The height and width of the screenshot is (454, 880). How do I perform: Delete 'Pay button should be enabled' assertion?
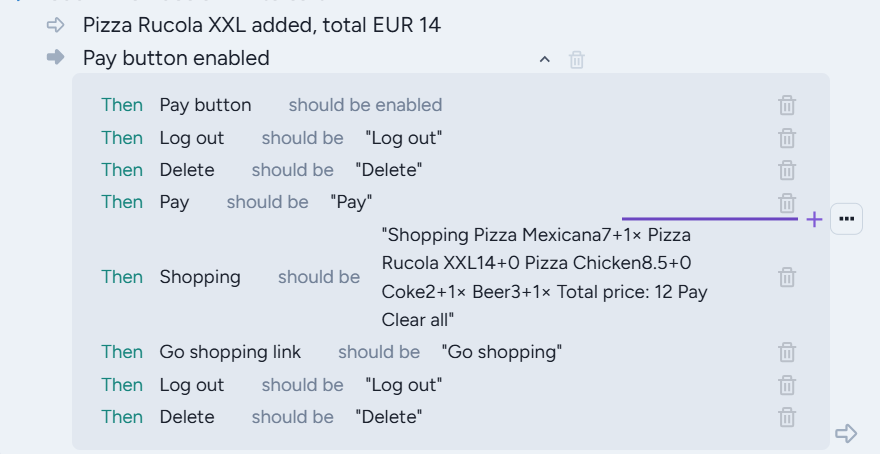[787, 105]
